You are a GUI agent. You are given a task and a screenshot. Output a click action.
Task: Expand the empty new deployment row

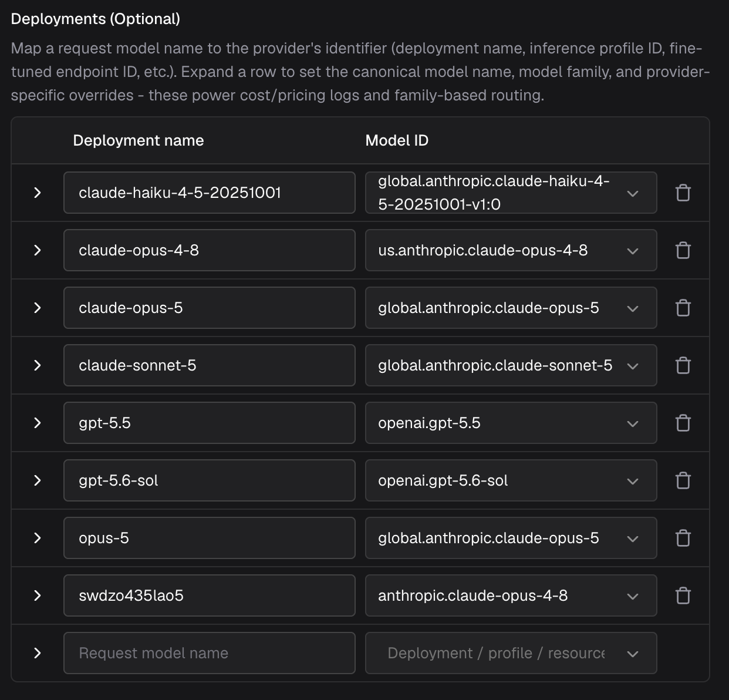click(38, 653)
